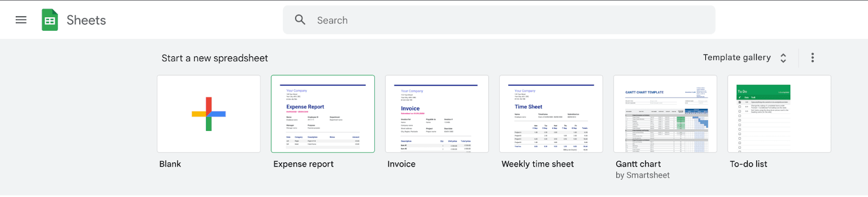Click the Expense report label

tap(303, 164)
